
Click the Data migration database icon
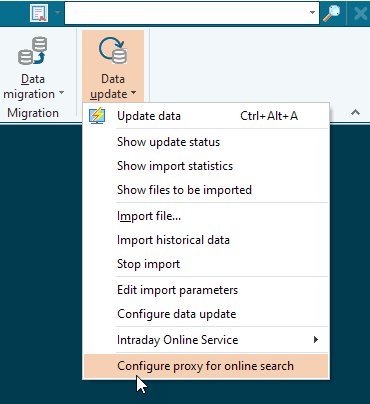[x=32, y=51]
